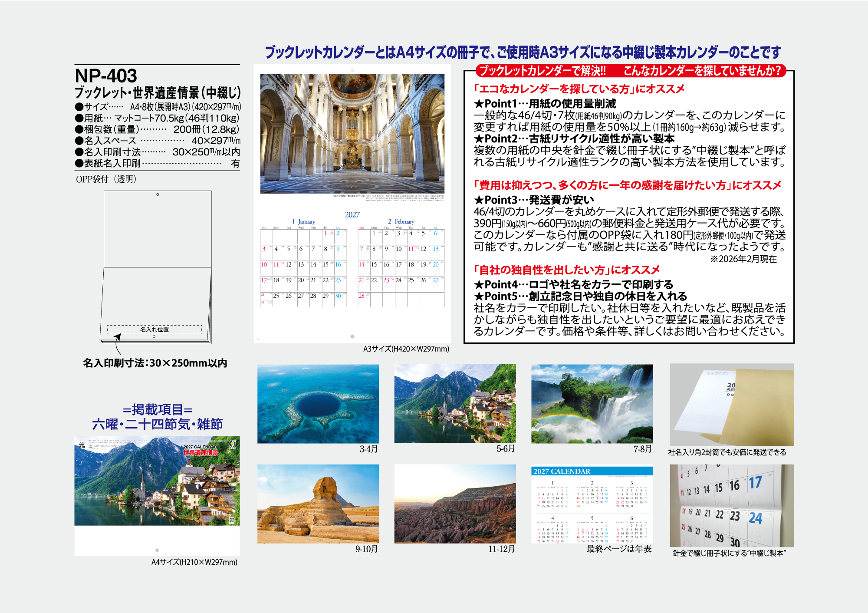Click the blue headline about booklet calendars
The width and height of the screenshot is (868, 613).
pos(523,53)
